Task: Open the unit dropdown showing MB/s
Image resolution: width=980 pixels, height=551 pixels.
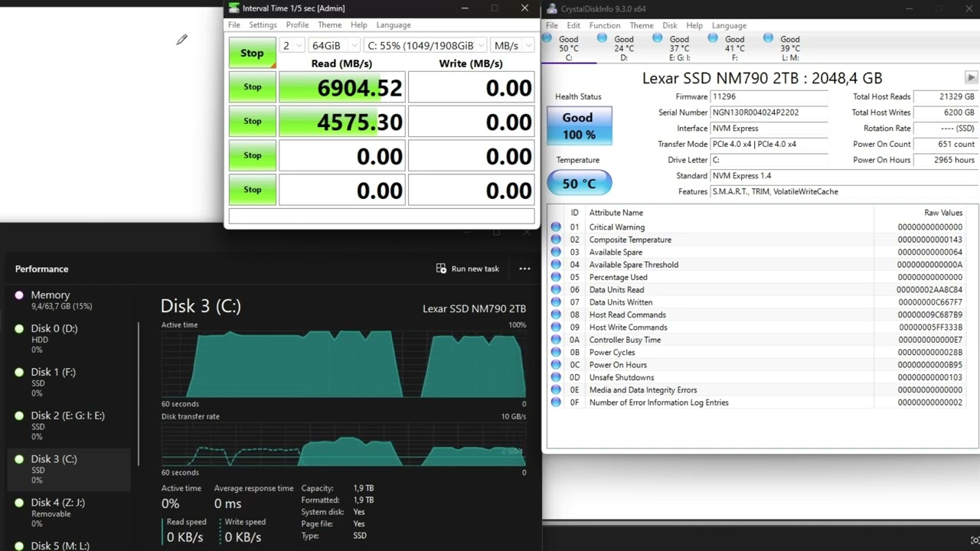Action: pyautogui.click(x=511, y=45)
